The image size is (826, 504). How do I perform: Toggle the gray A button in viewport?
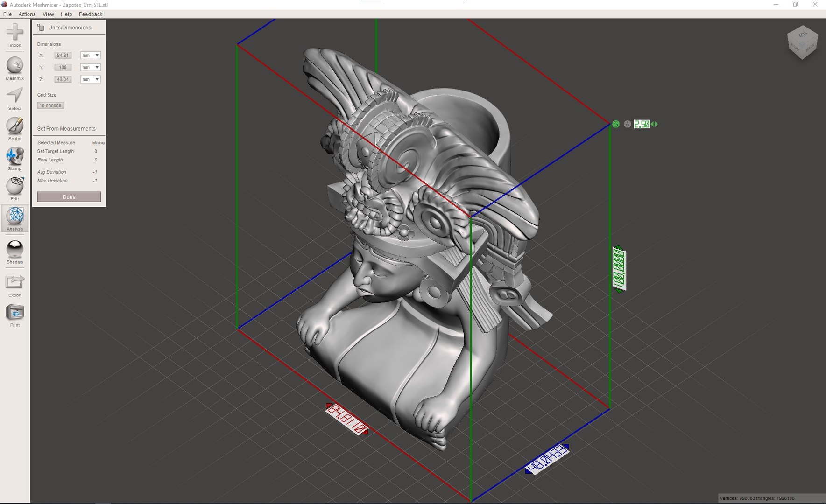tap(628, 124)
